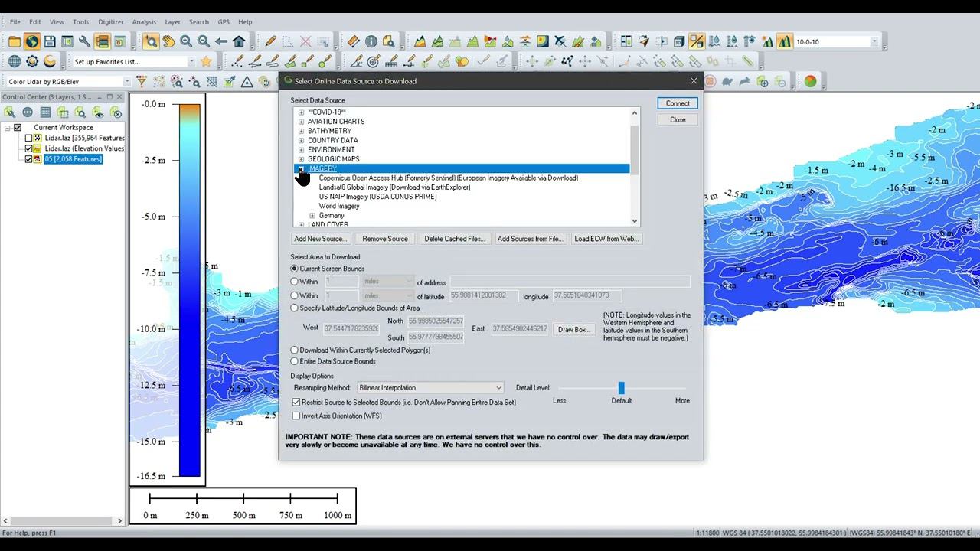Expand the BATHYMETRY data source category
This screenshot has height=551, width=980.
(x=301, y=131)
